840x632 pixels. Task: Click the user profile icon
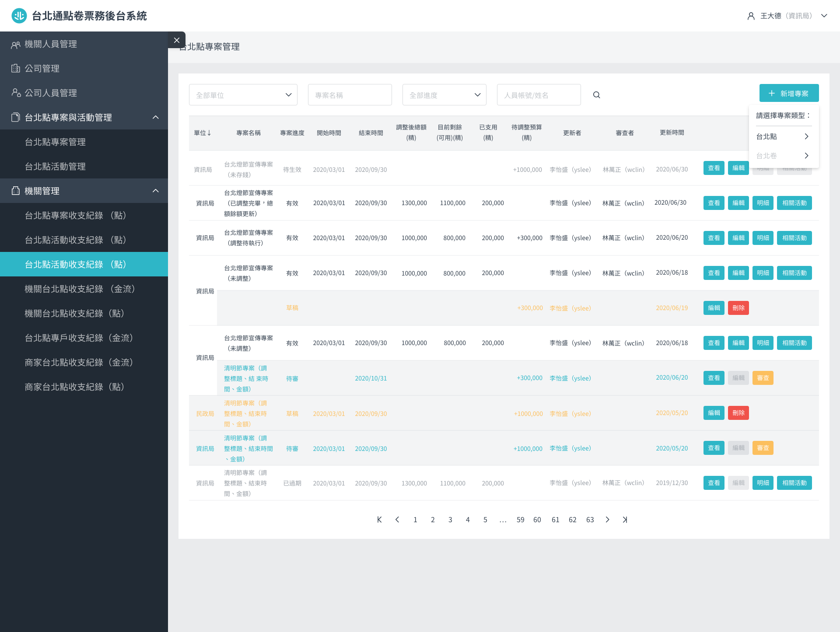click(x=751, y=16)
